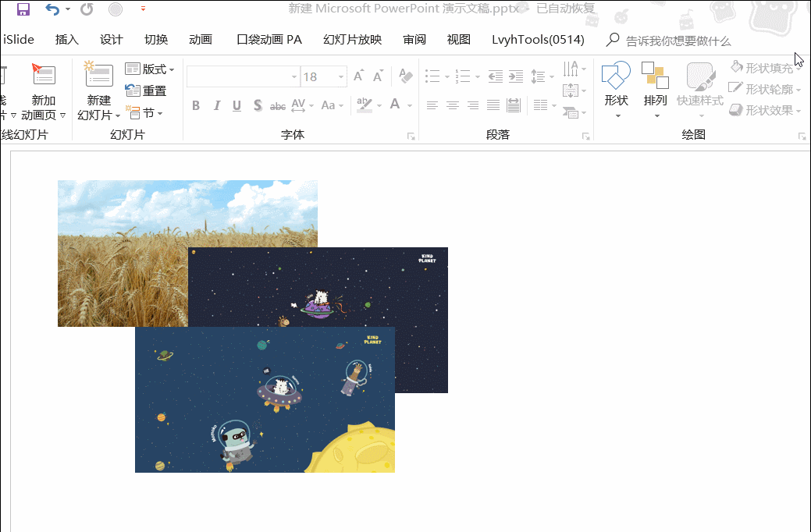Viewport: 811px width, 532px height.
Task: Open the 版式 (Layout) dropdown
Action: pos(150,69)
